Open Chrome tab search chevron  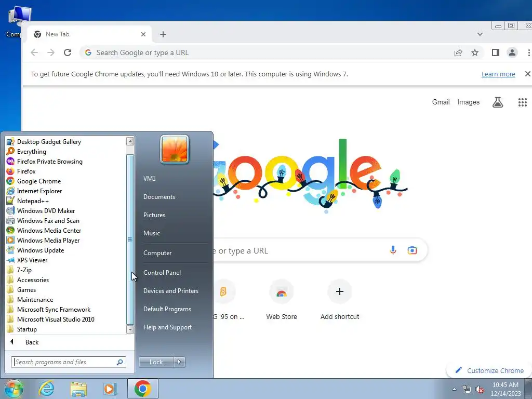point(480,34)
